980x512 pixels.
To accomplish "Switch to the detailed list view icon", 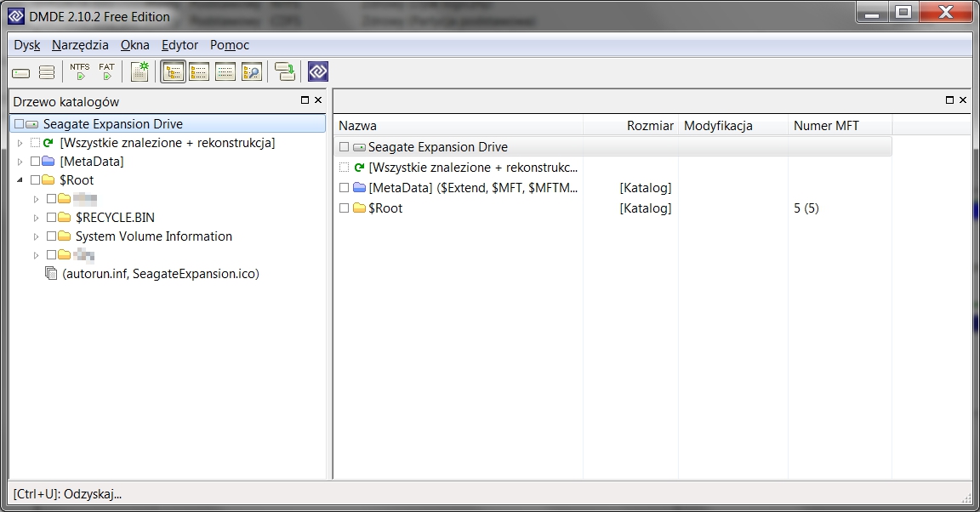I will click(225, 72).
